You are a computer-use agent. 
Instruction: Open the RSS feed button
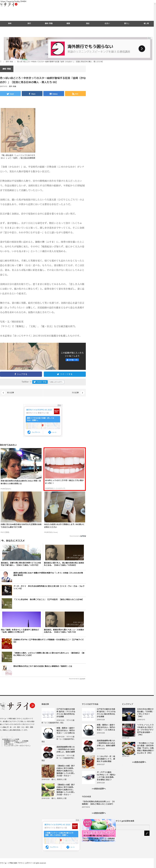75,94
